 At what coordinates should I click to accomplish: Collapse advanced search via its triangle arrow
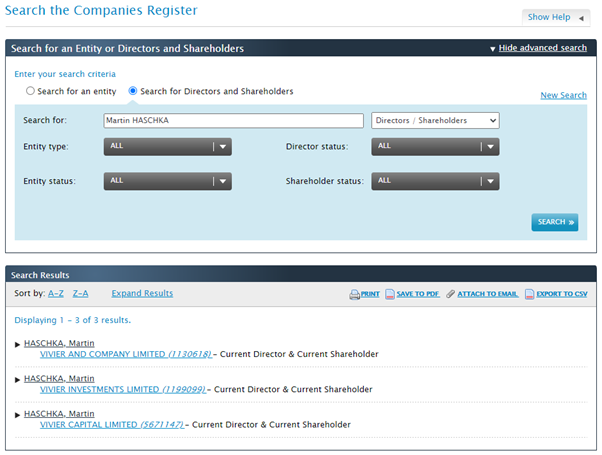[493, 49]
